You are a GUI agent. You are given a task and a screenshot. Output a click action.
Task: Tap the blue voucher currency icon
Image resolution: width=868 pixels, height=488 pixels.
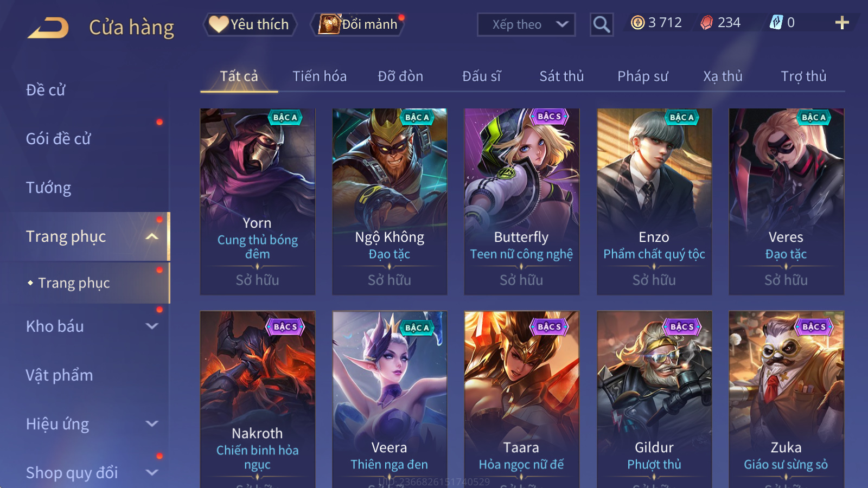click(776, 23)
